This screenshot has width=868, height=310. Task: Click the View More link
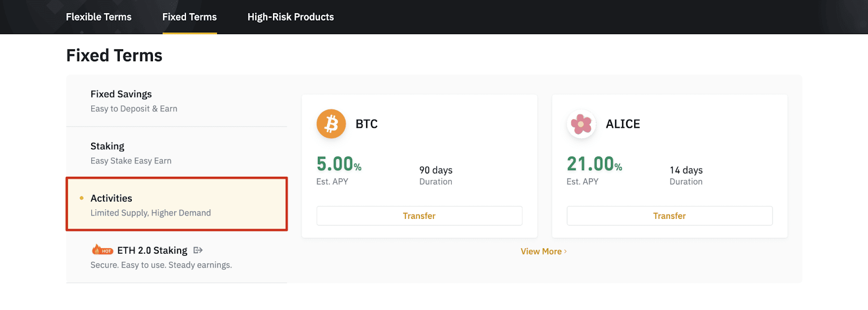[x=541, y=251]
